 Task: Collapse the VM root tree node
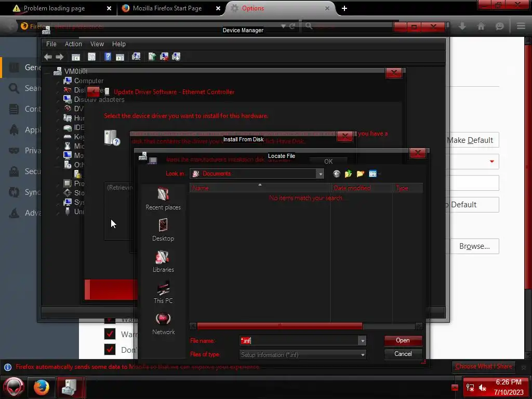pyautogui.click(x=48, y=72)
